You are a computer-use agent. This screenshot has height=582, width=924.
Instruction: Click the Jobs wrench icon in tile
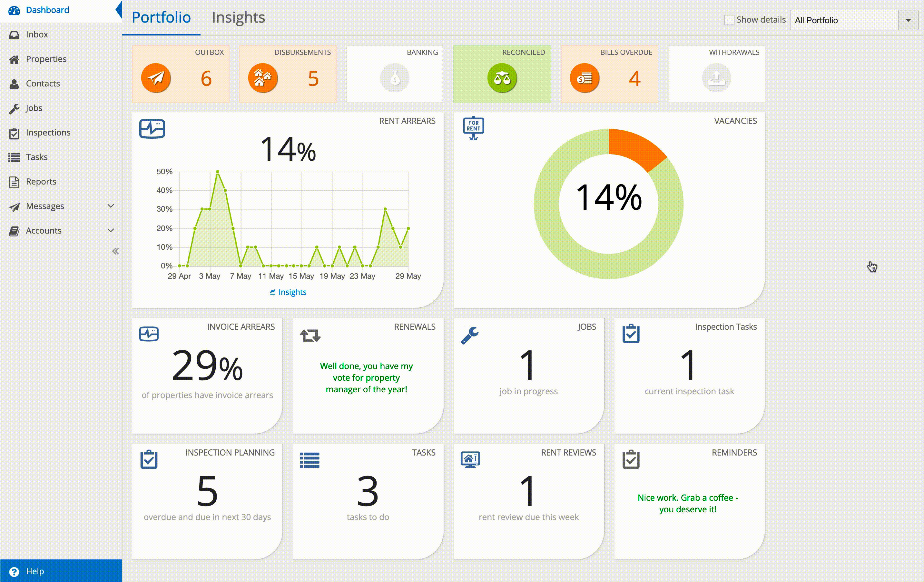(470, 335)
